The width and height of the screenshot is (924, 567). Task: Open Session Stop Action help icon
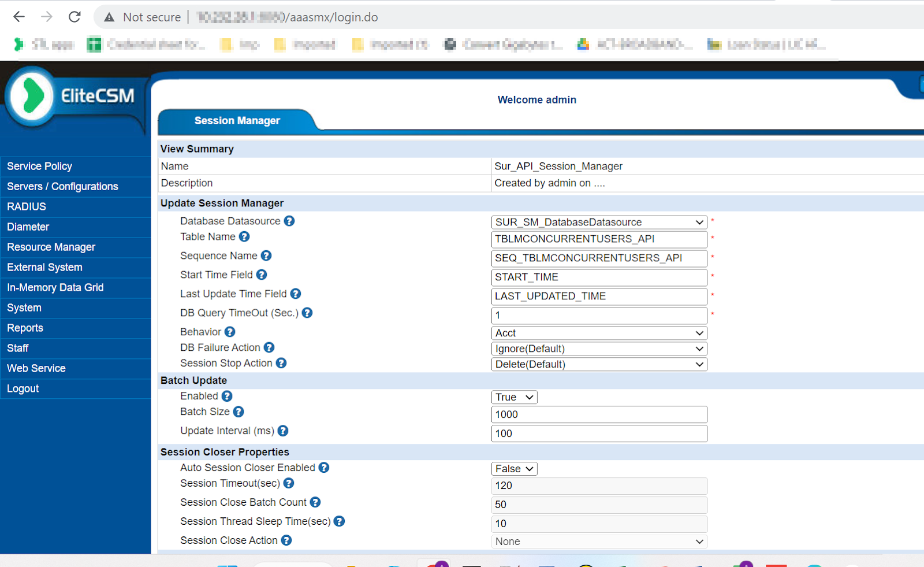[x=281, y=363]
